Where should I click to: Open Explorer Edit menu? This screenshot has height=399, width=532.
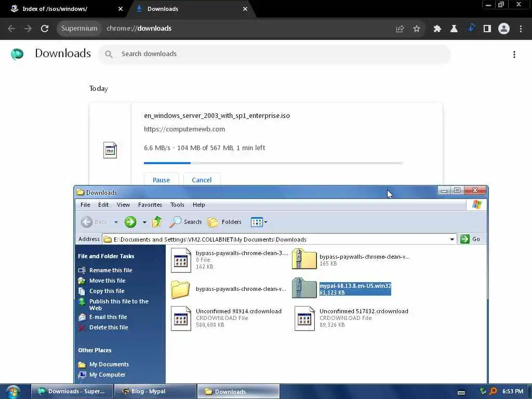tap(103, 205)
